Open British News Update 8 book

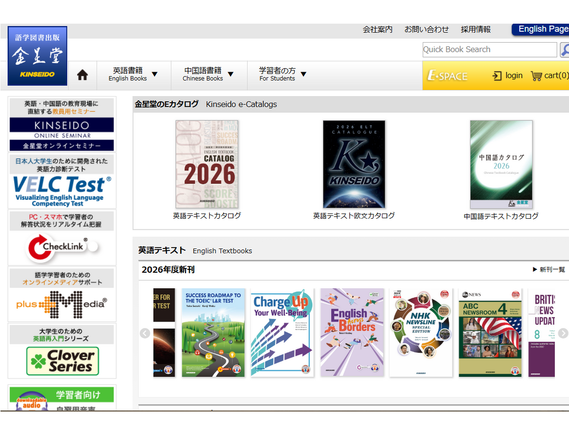(x=541, y=333)
